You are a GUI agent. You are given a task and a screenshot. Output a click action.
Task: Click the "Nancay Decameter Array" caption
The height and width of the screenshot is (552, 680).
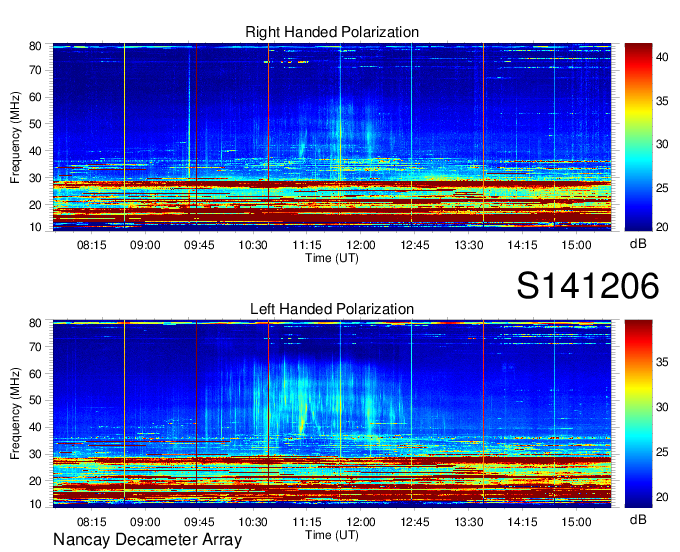point(147,540)
